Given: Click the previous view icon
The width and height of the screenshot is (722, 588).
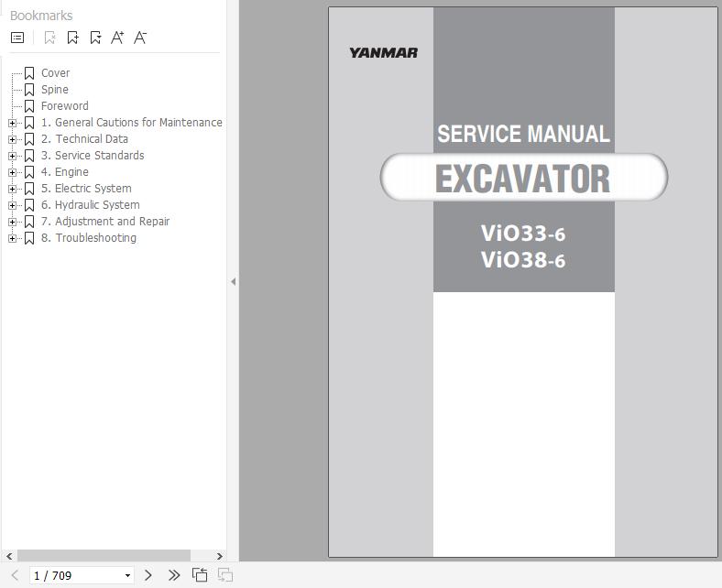Looking at the screenshot, I should (x=200, y=575).
